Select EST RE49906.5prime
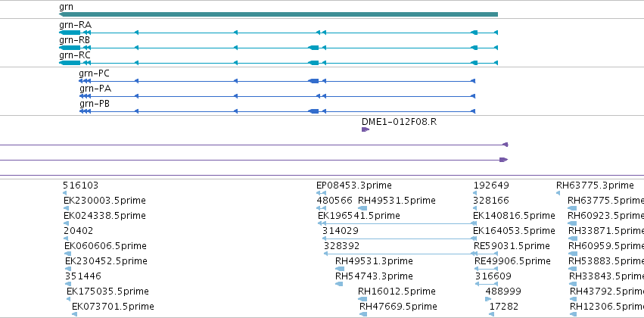Image resolution: width=644 pixels, height=318 pixels. [512, 262]
